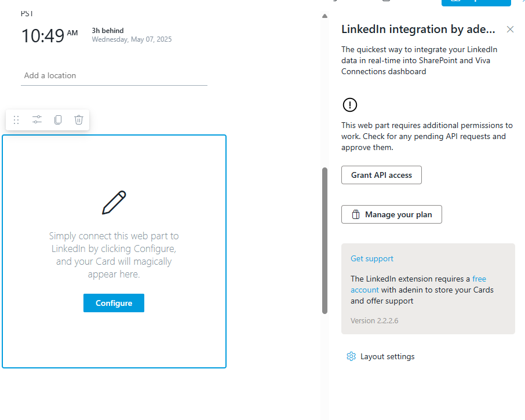This screenshot has width=525, height=420.
Task: Duplicate the LinkedIn web part
Action: pos(58,120)
